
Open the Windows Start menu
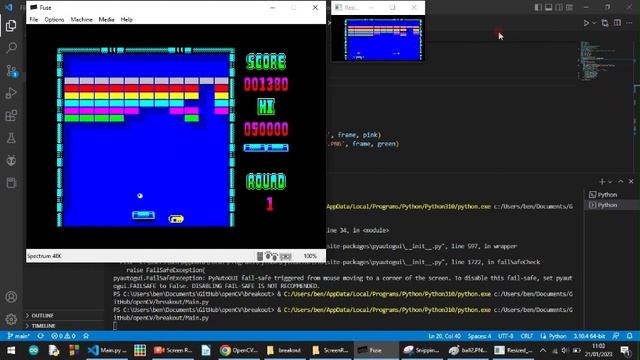point(11,350)
